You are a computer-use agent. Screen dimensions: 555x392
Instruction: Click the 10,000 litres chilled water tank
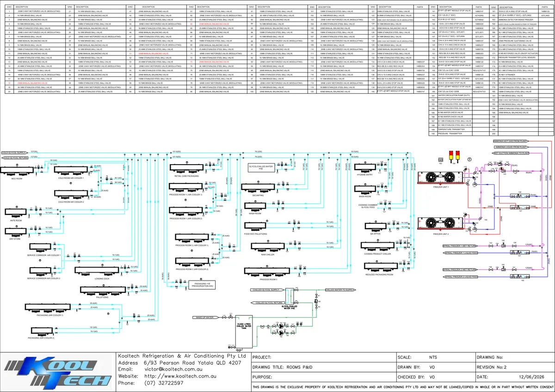point(243,331)
